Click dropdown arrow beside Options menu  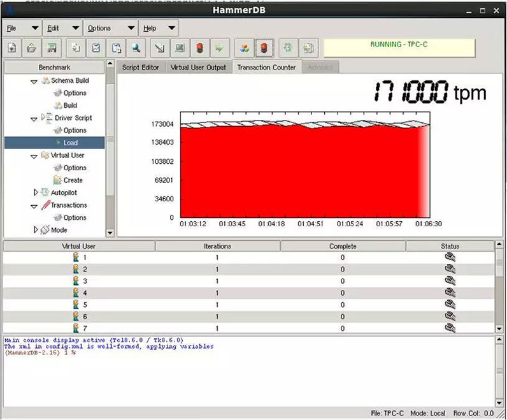(131, 28)
